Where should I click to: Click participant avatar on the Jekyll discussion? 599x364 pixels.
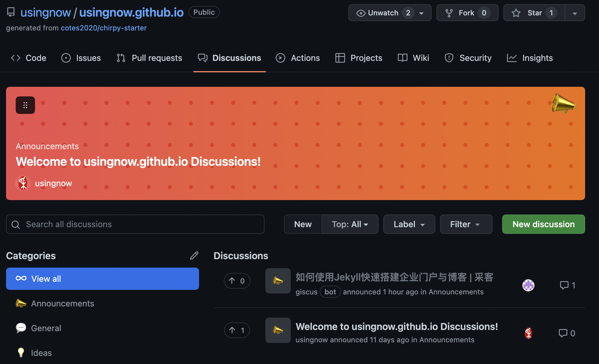528,285
